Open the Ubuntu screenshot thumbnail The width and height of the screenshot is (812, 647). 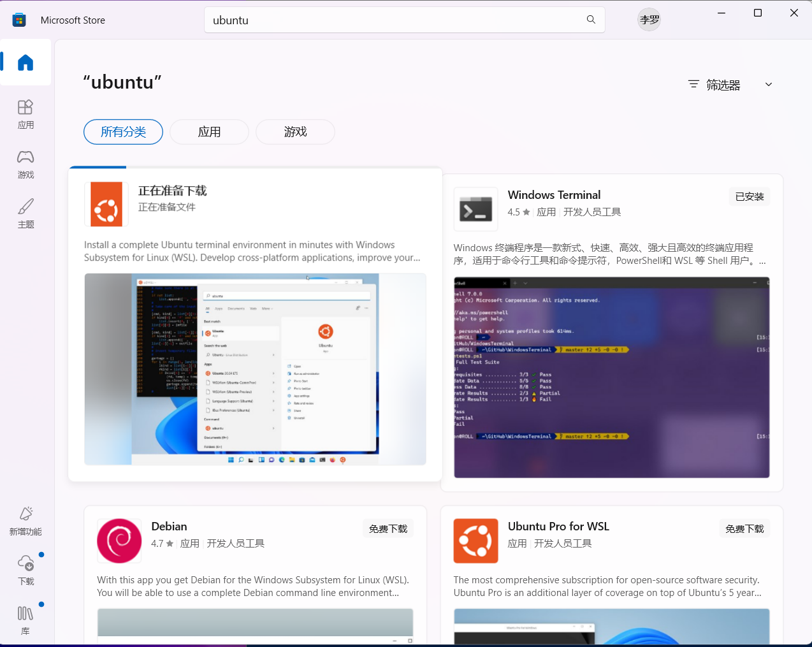click(255, 369)
